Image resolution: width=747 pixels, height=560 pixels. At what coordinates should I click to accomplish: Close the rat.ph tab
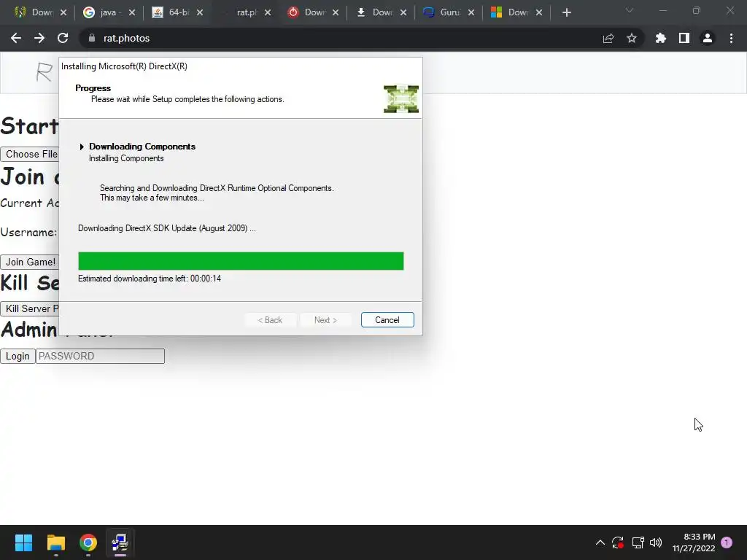click(x=268, y=12)
